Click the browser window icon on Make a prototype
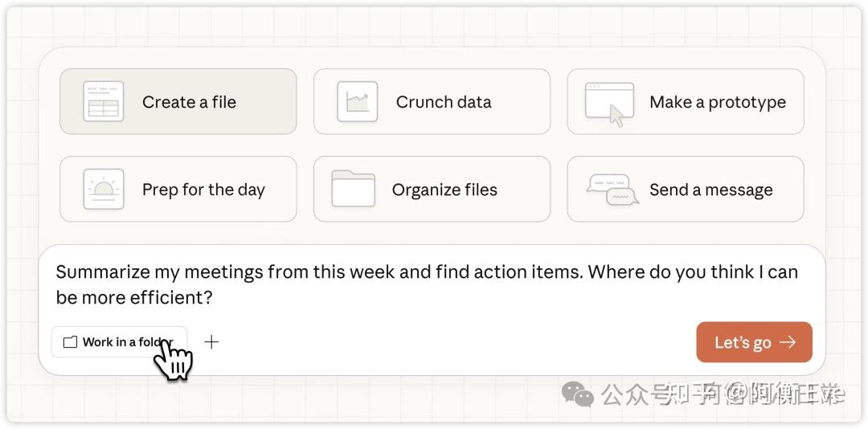 tap(609, 103)
